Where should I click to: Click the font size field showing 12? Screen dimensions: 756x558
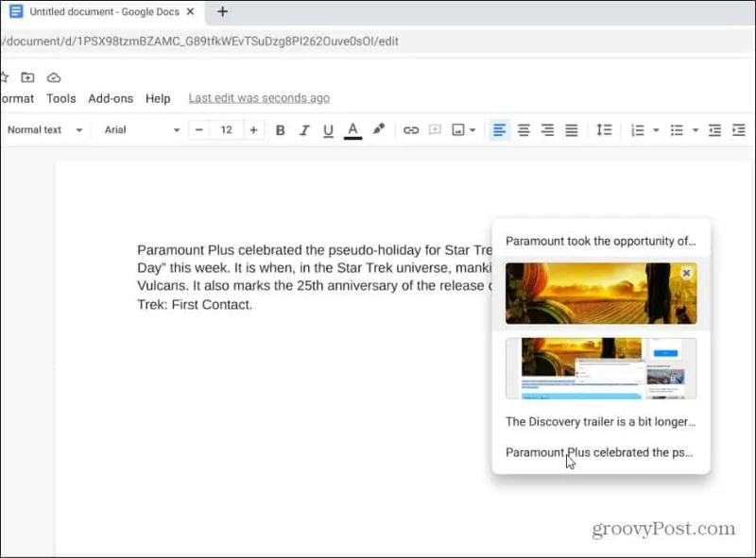(x=226, y=130)
